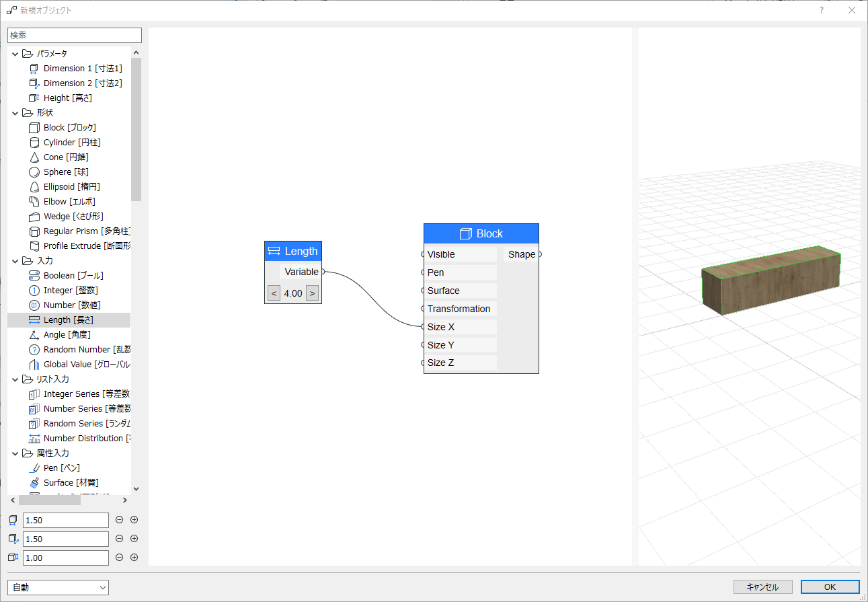This screenshot has height=602, width=868.
Task: Pick the Angle input icon
Action: 34,335
